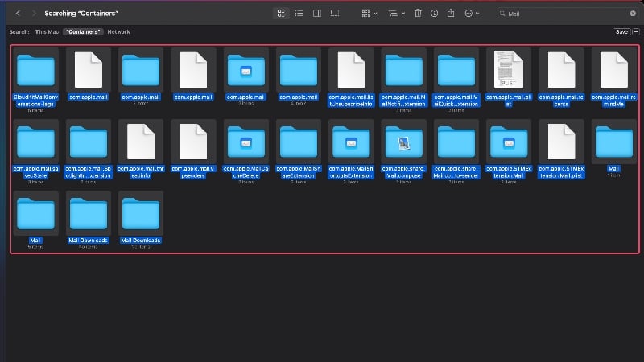
Task: Select This Mac search scope
Action: (47, 31)
